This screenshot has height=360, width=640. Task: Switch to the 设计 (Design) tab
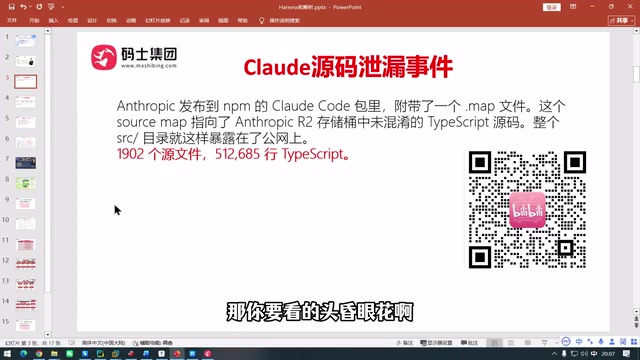point(92,20)
